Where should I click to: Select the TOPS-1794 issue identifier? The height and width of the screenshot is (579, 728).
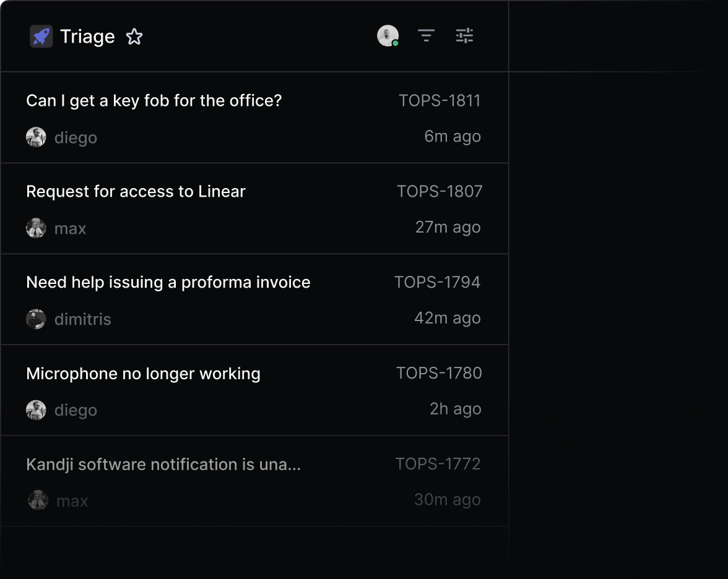pos(437,281)
